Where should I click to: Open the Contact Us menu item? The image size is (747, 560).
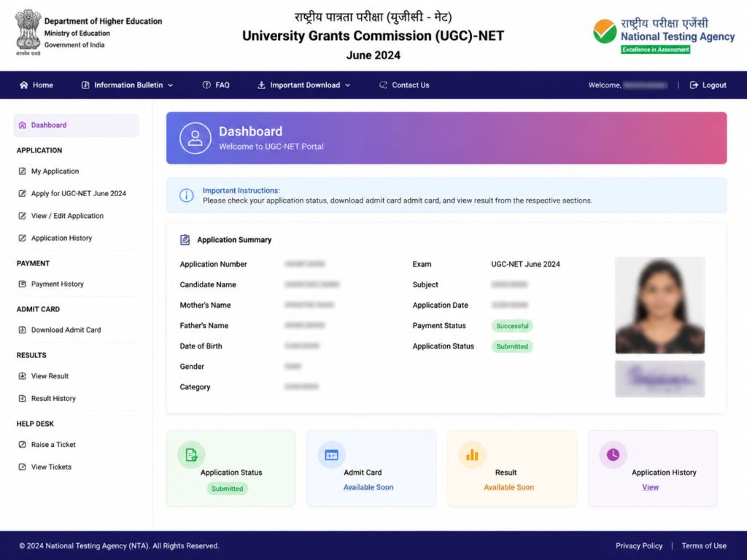pos(404,85)
